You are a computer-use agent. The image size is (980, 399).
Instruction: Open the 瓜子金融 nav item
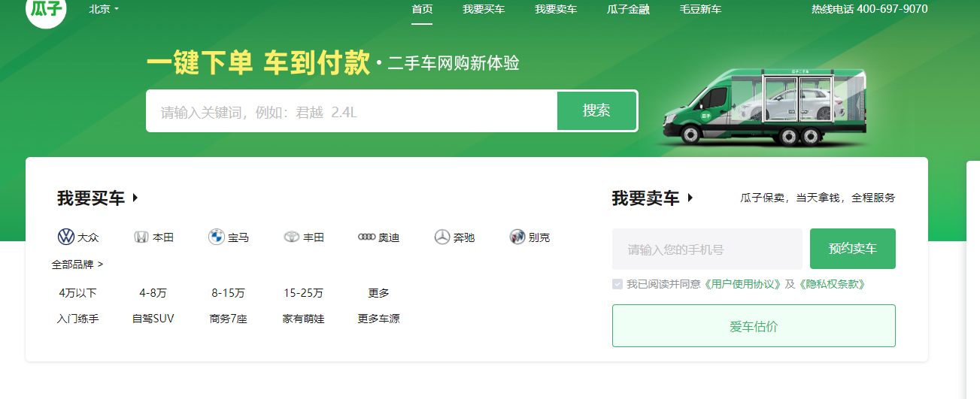pos(628,9)
